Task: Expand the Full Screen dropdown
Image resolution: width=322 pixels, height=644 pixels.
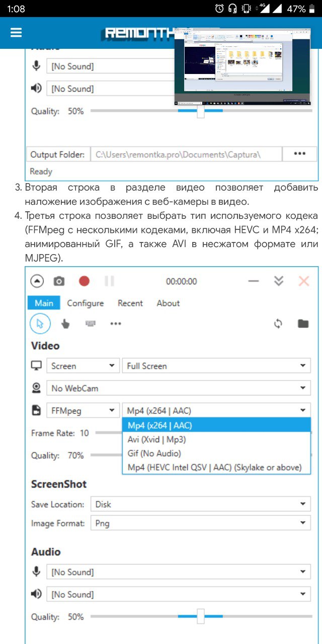Action: [216, 366]
